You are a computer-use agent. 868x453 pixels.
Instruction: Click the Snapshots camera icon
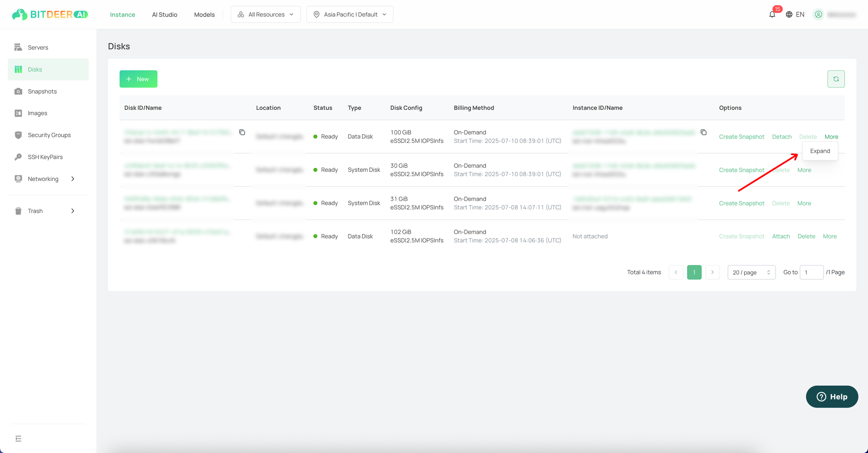(x=18, y=91)
